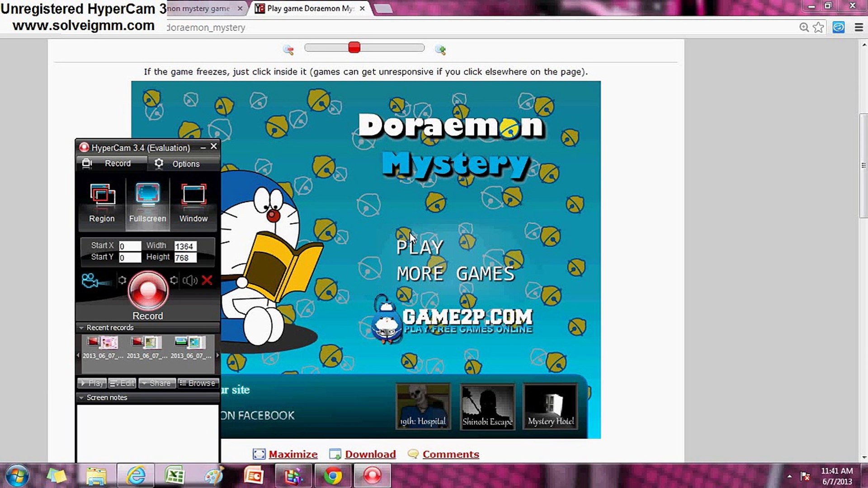Viewport: 868px width, 488px height.
Task: Open the Shinobi Escape game thumbnail
Action: 487,406
